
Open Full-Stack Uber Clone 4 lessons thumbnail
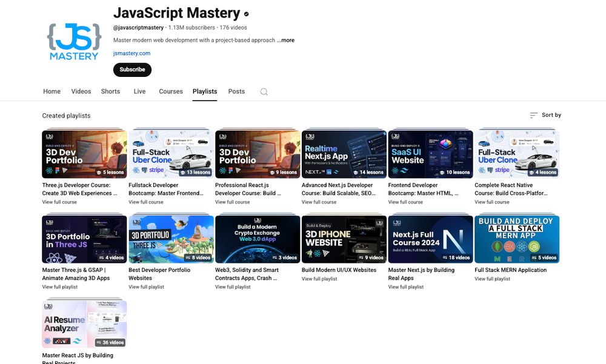tap(517, 154)
